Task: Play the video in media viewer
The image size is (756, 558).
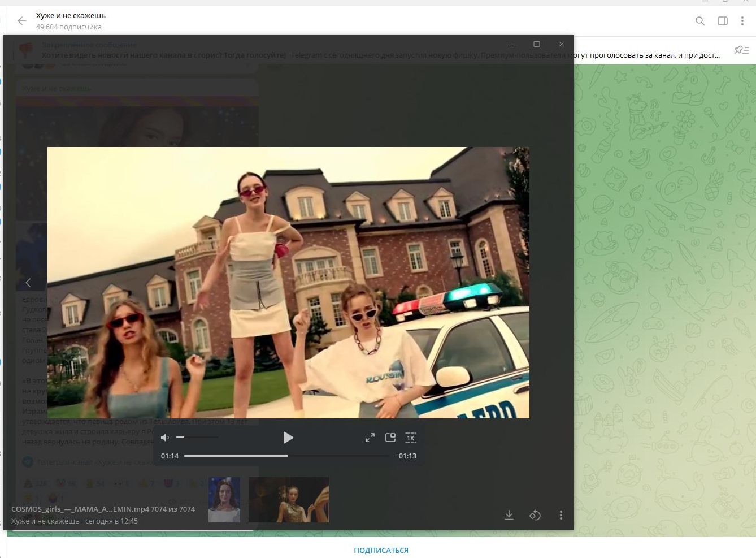Action: click(288, 438)
